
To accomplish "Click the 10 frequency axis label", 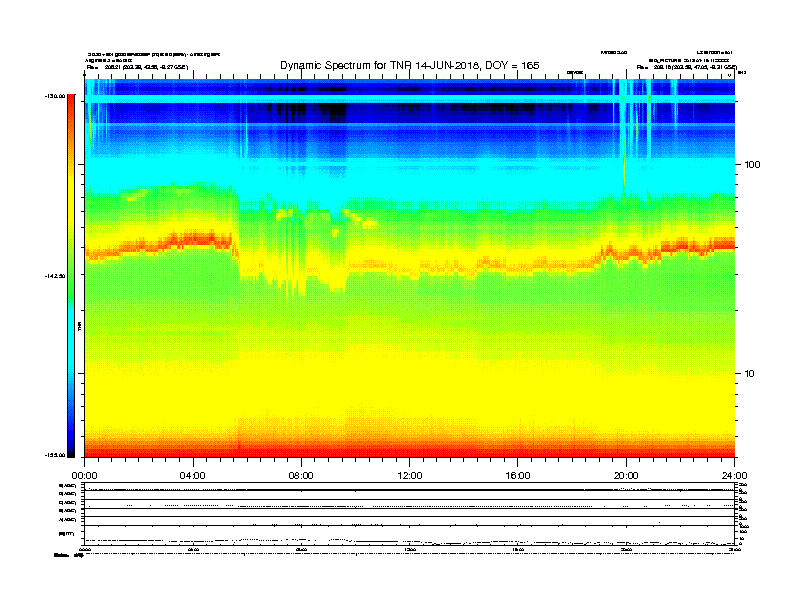I will point(750,374).
